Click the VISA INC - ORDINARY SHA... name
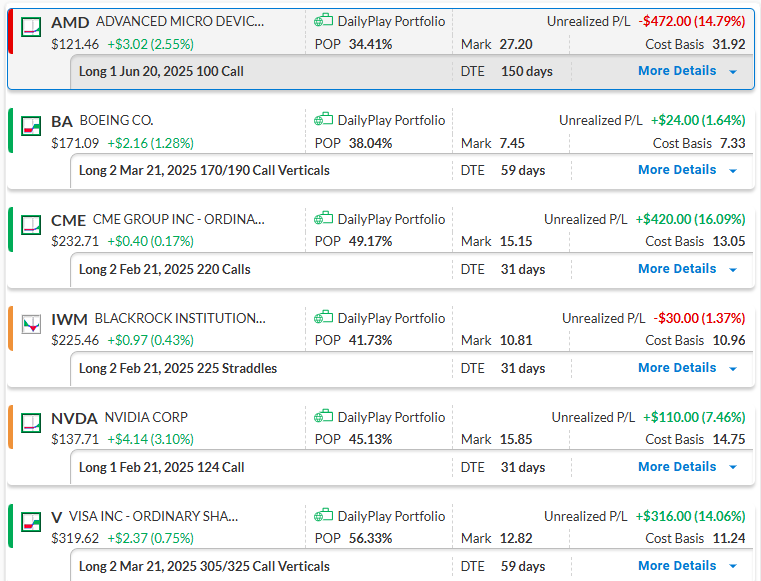Image resolution: width=761 pixels, height=581 pixels. (153, 516)
